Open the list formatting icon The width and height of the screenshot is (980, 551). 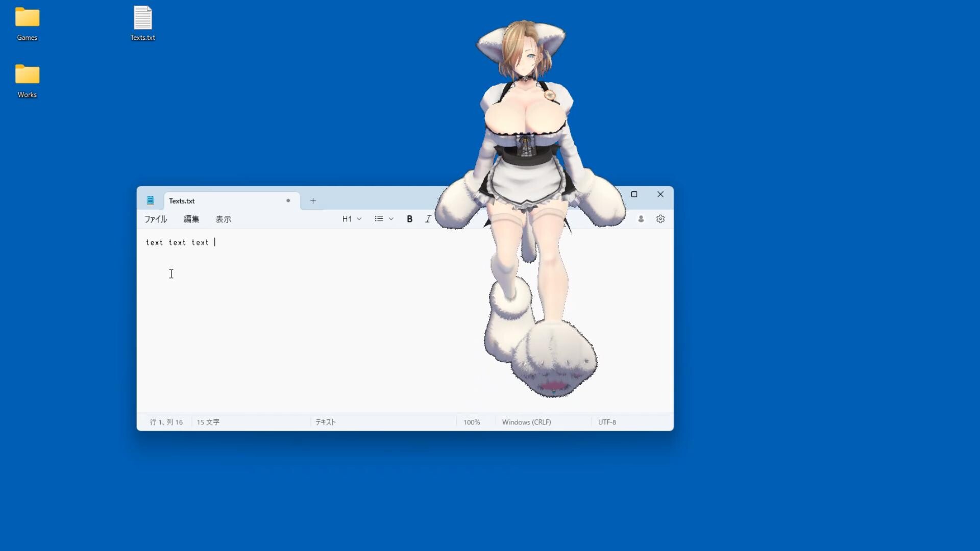pyautogui.click(x=378, y=218)
